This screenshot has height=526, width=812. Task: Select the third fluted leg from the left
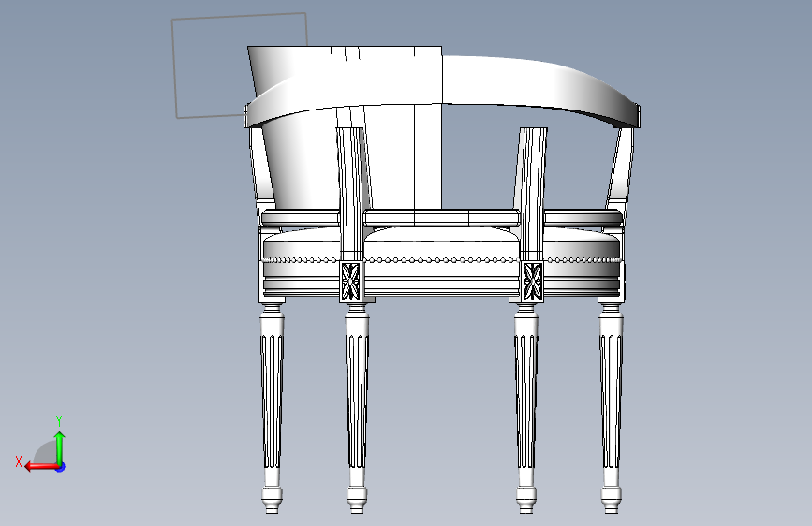526,408
